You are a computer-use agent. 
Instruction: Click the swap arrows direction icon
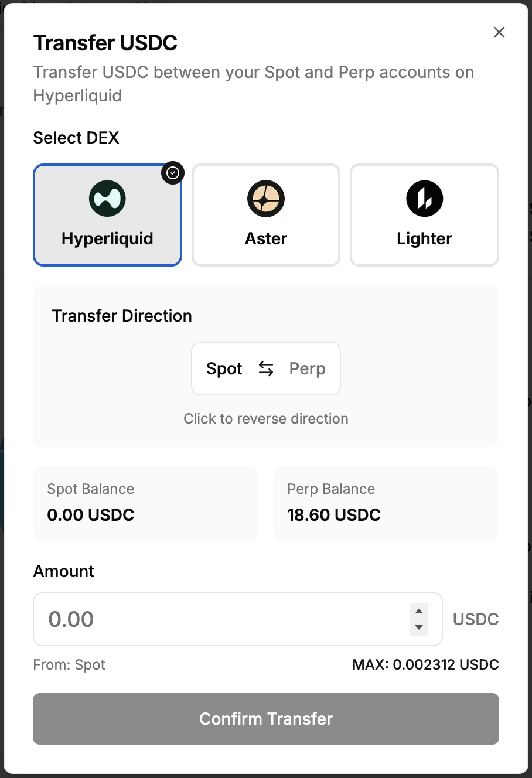tap(266, 368)
